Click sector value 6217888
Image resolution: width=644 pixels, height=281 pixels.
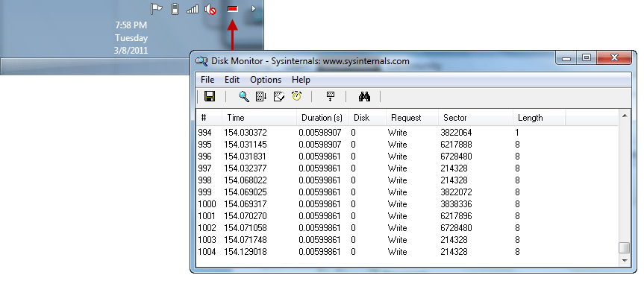(x=456, y=145)
